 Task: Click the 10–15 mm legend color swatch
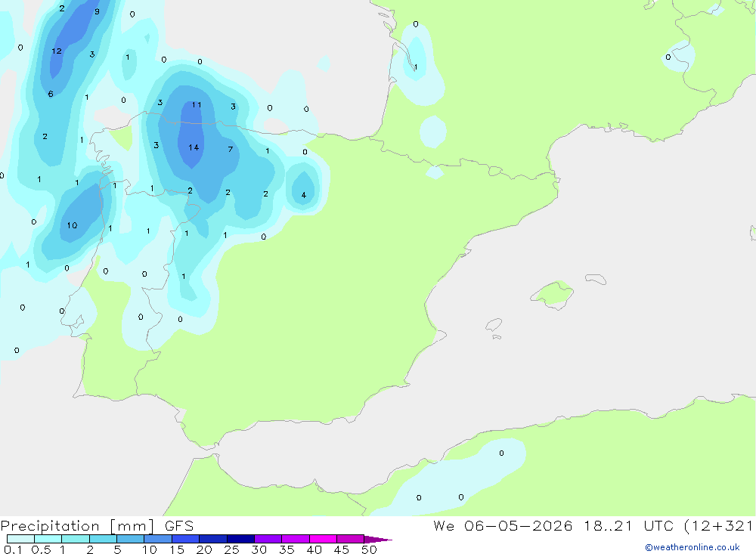coord(158,539)
